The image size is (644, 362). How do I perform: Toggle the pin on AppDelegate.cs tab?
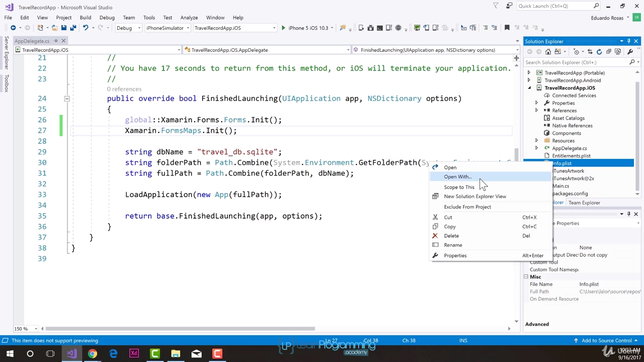click(x=56, y=41)
